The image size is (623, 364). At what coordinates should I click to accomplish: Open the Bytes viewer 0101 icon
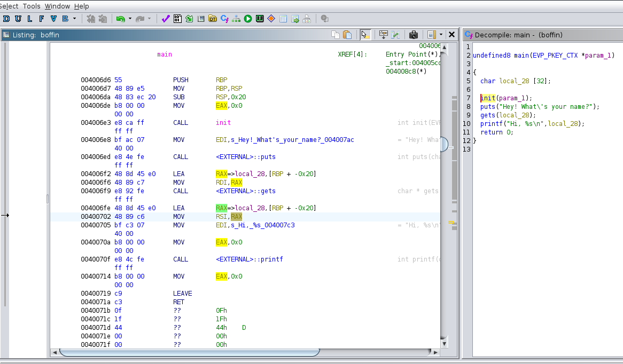pyautogui.click(x=177, y=19)
